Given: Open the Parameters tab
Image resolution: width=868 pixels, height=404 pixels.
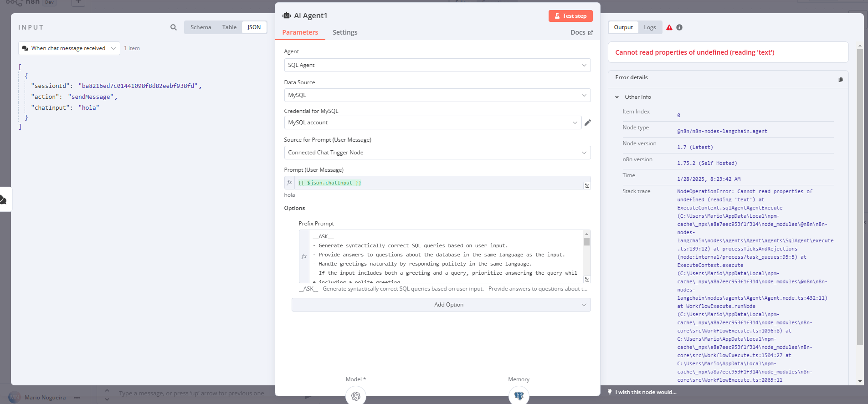Looking at the screenshot, I should click(x=300, y=32).
